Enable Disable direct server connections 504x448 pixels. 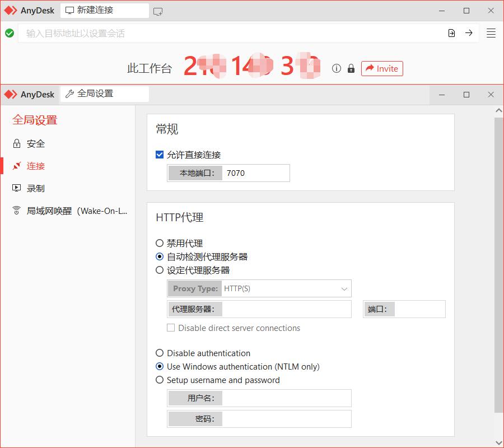coord(171,328)
